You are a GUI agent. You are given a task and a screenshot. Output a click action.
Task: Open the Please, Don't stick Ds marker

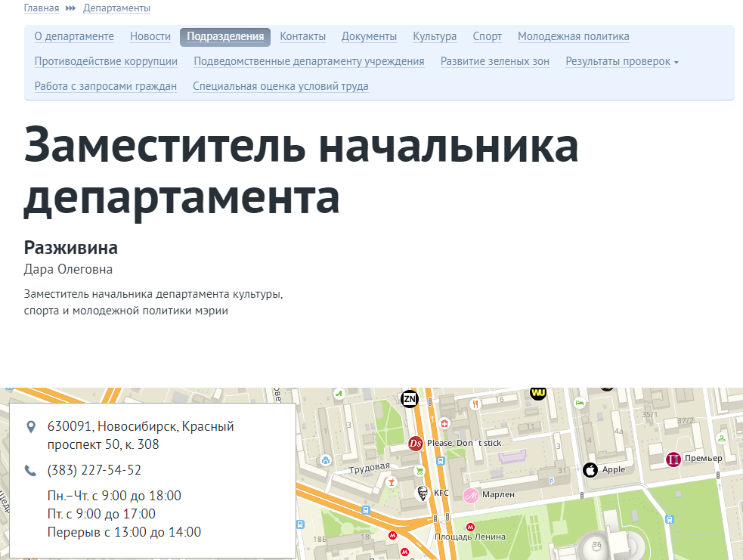point(416,444)
